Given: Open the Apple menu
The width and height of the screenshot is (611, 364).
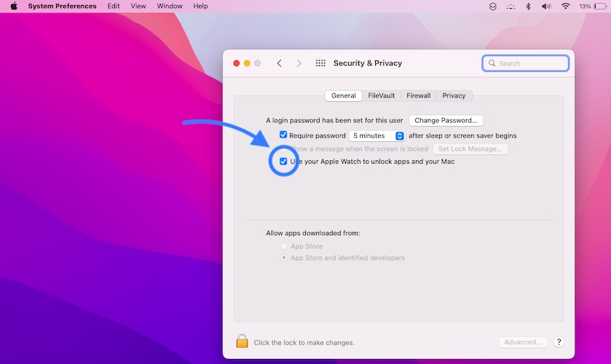Looking at the screenshot, I should [x=14, y=7].
